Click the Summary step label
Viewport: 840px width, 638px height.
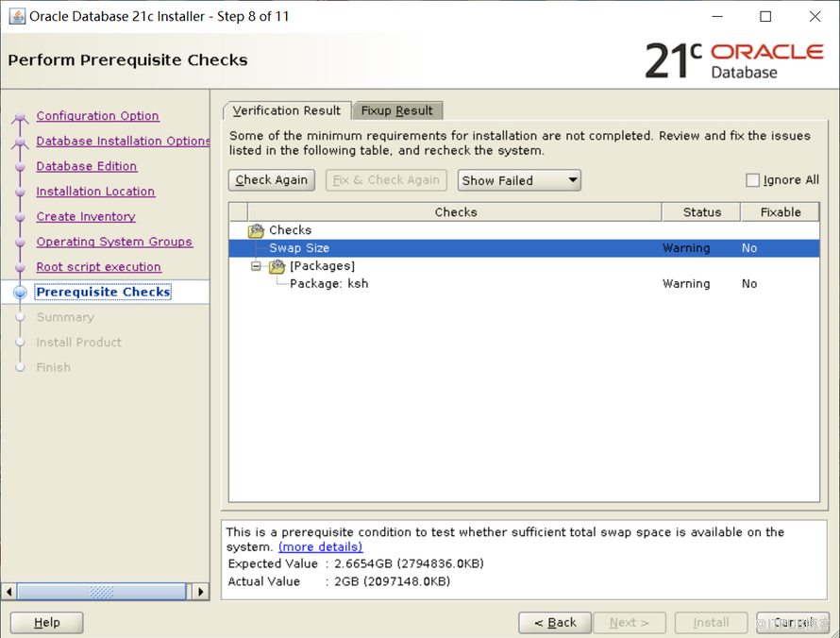pyautogui.click(x=65, y=317)
